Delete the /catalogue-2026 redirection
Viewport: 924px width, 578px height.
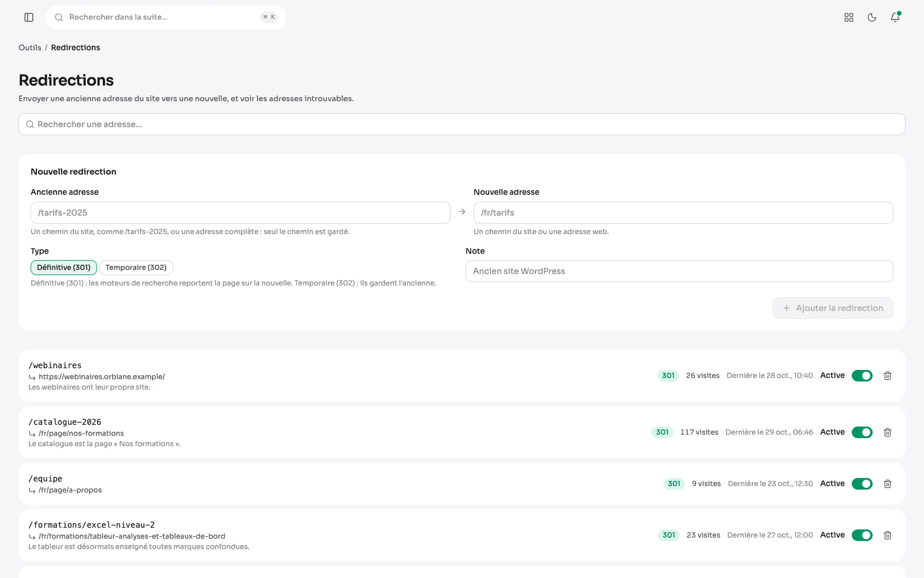888,432
